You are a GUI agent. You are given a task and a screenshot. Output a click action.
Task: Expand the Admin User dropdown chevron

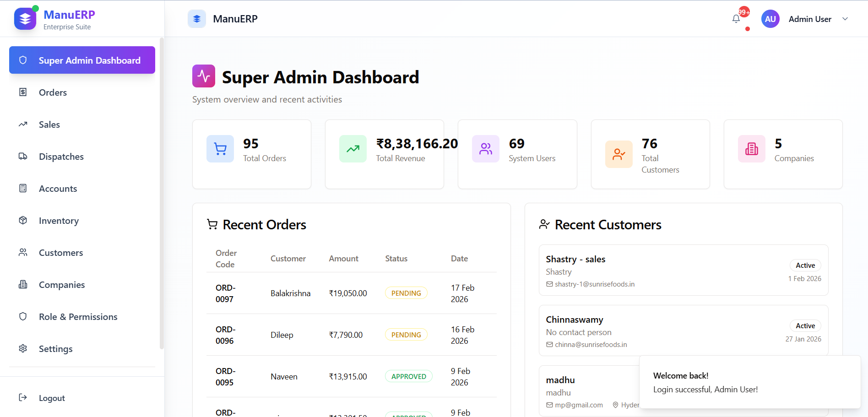(845, 19)
